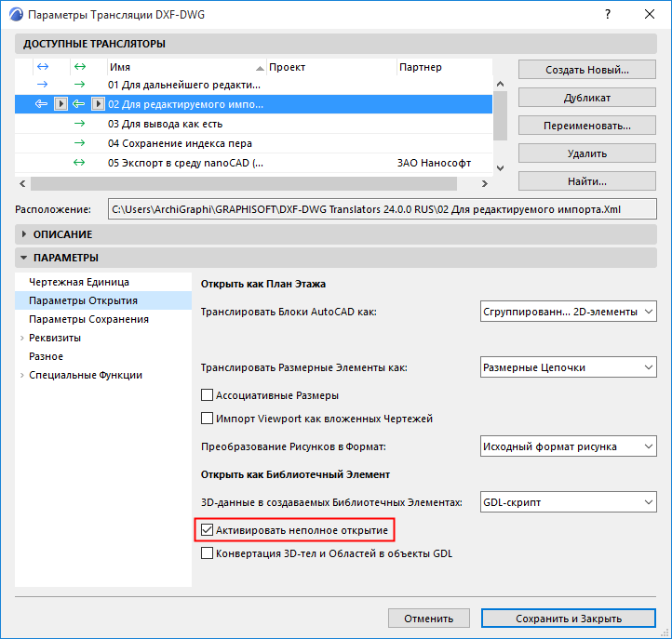The width and height of the screenshot is (672, 639).
Task: Click export play button in row 02
Action: pyautogui.click(x=98, y=103)
